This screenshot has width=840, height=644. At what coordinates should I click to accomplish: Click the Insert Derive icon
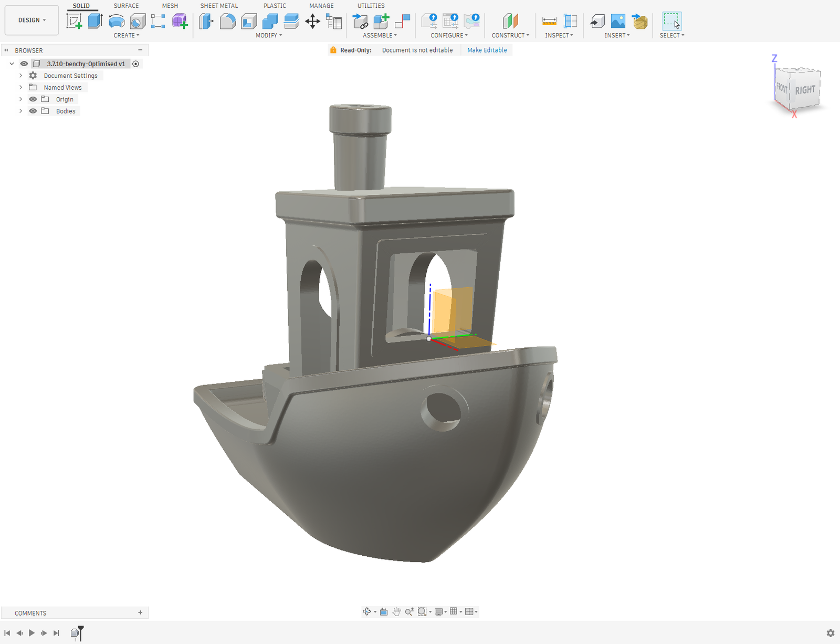click(x=597, y=21)
